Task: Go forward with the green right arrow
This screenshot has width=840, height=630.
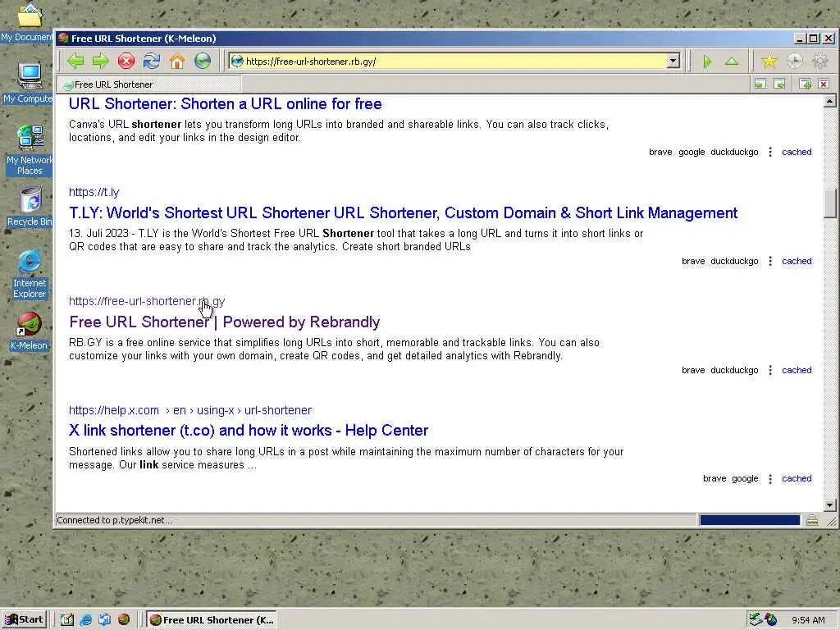Action: click(100, 61)
